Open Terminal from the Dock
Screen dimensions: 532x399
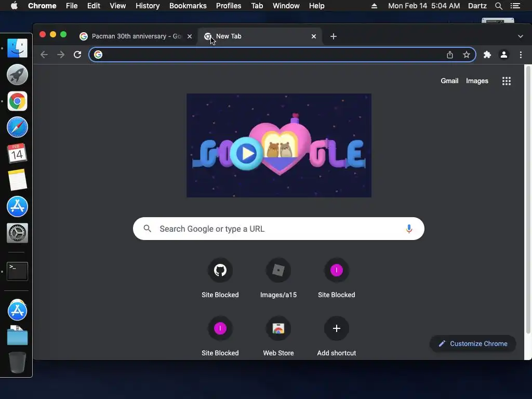click(17, 271)
